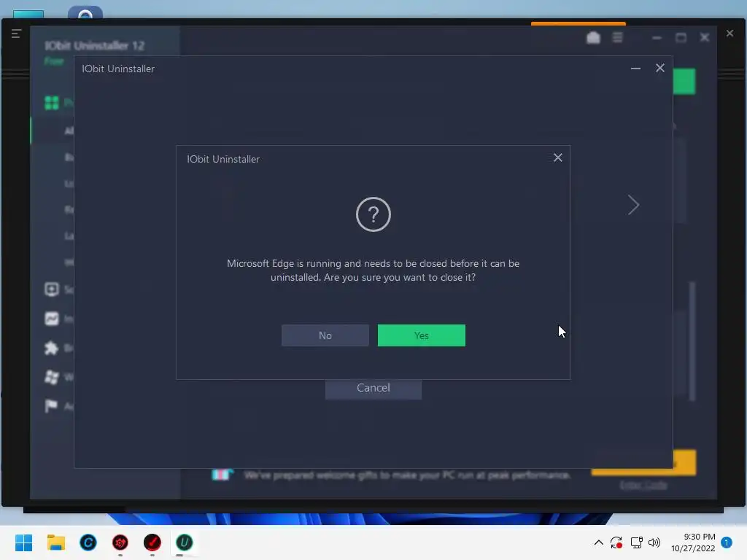Open the Browser Extensions puzzle icon

tap(52, 348)
